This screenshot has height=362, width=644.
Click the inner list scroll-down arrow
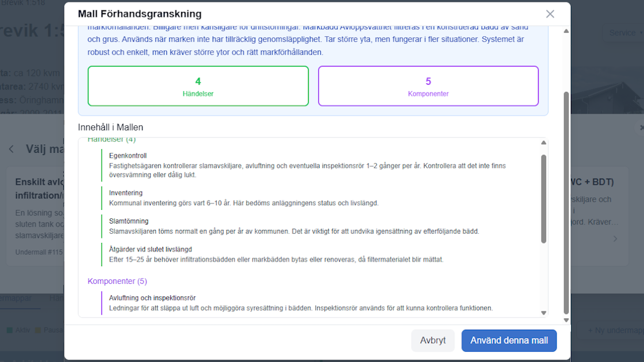pos(543,313)
